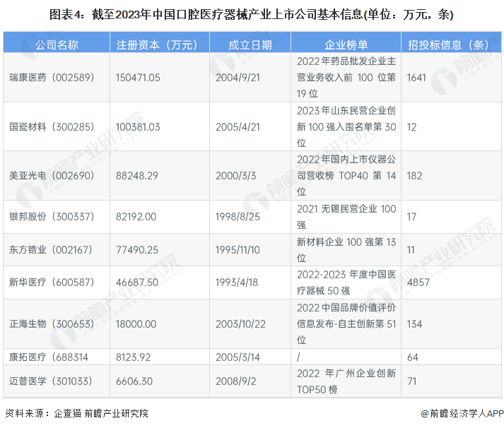504x428 pixels.
Task: Click the tender count value 4857
Action: pyautogui.click(x=418, y=283)
